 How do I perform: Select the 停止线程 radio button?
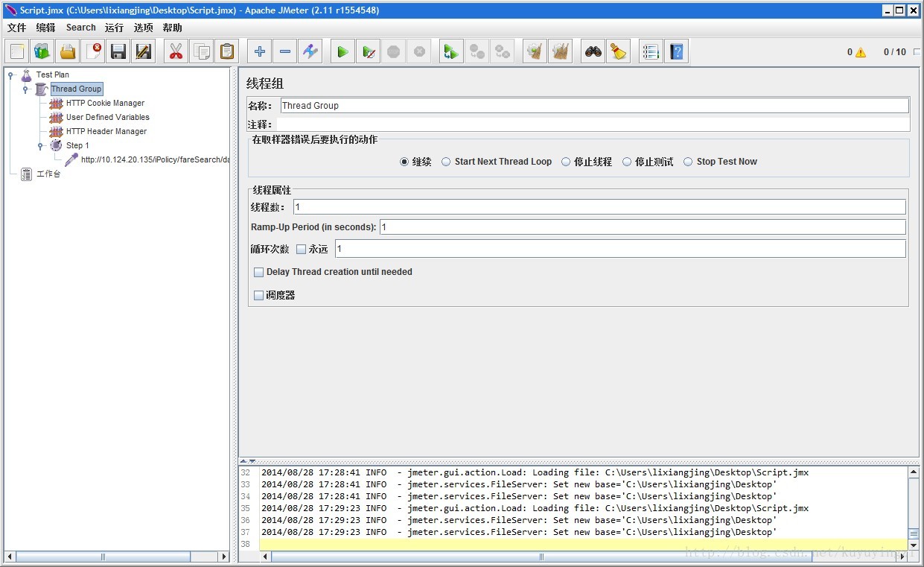tap(566, 162)
